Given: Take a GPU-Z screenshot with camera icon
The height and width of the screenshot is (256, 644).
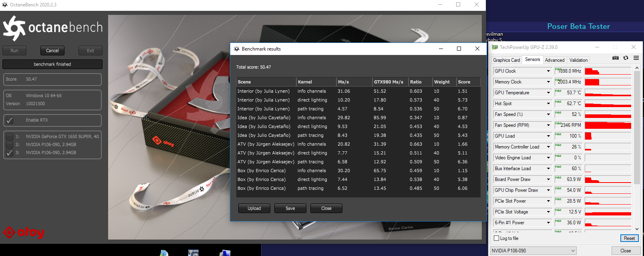Looking at the screenshot, I should [616, 58].
